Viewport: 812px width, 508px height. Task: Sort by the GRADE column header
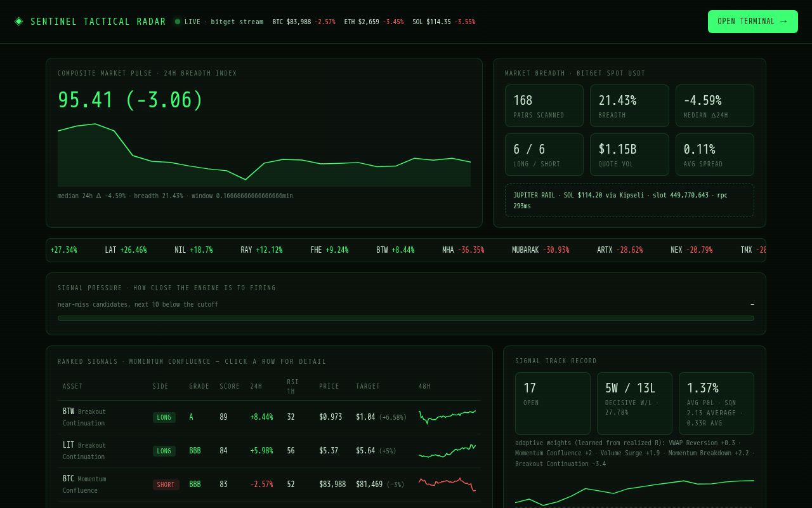pyautogui.click(x=199, y=387)
